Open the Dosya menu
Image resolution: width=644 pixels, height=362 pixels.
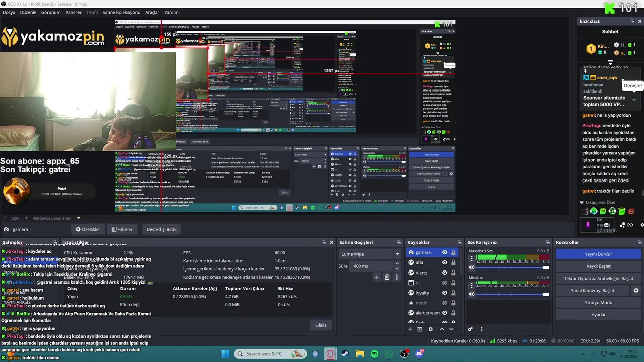[x=9, y=12]
